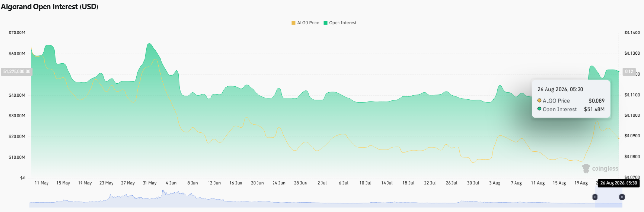Viewport: 644px width, 212px height.
Task: Click the $30.00M y-axis label
Action: (17, 116)
